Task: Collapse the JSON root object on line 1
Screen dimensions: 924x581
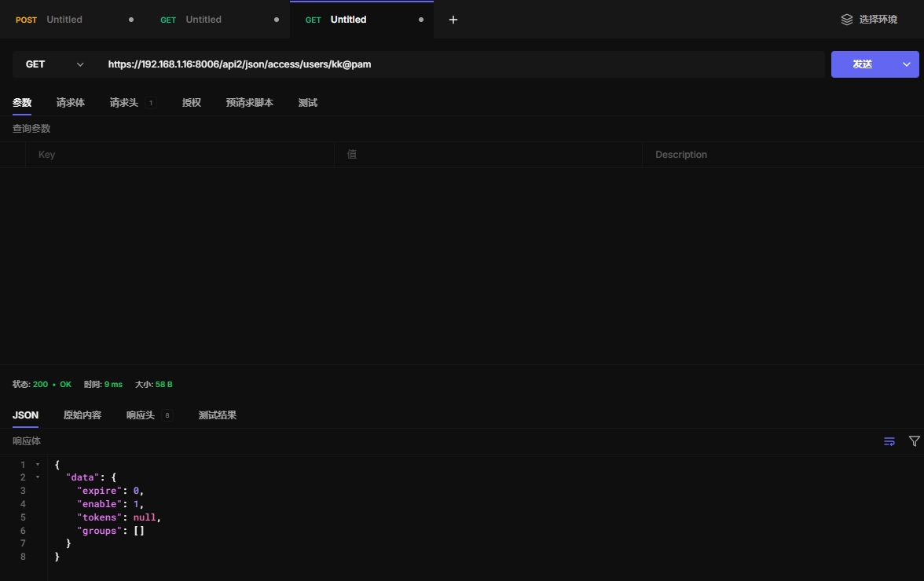Action: pyautogui.click(x=38, y=465)
